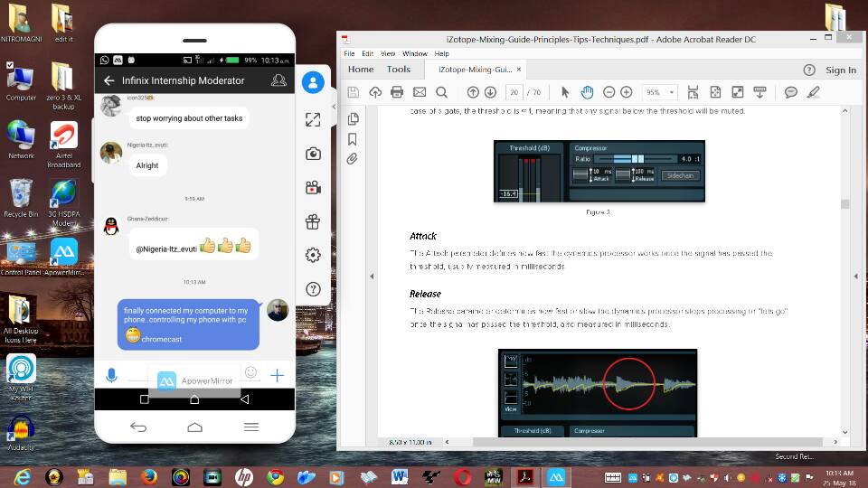Screen dimensions: 868x488
Task: Tap back arrow in Infinix Internship Moderator chat
Action: click(x=108, y=80)
